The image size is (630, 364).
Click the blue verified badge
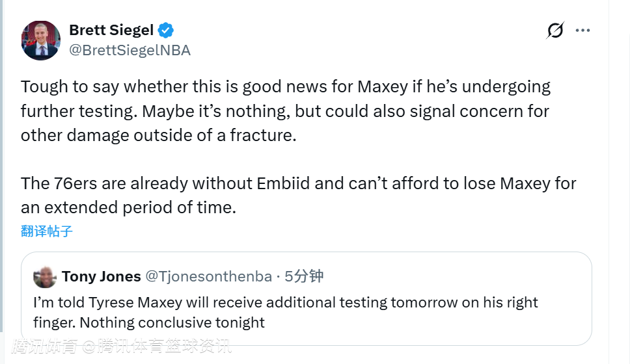click(167, 30)
